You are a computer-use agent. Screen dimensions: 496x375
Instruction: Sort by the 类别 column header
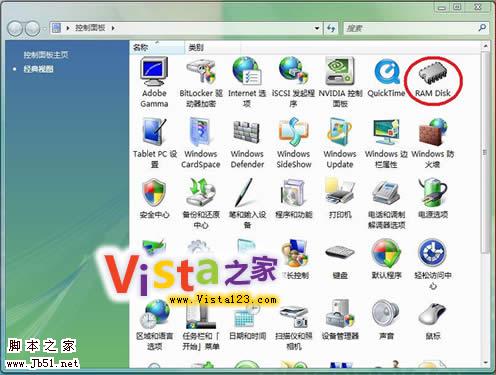[x=212, y=47]
